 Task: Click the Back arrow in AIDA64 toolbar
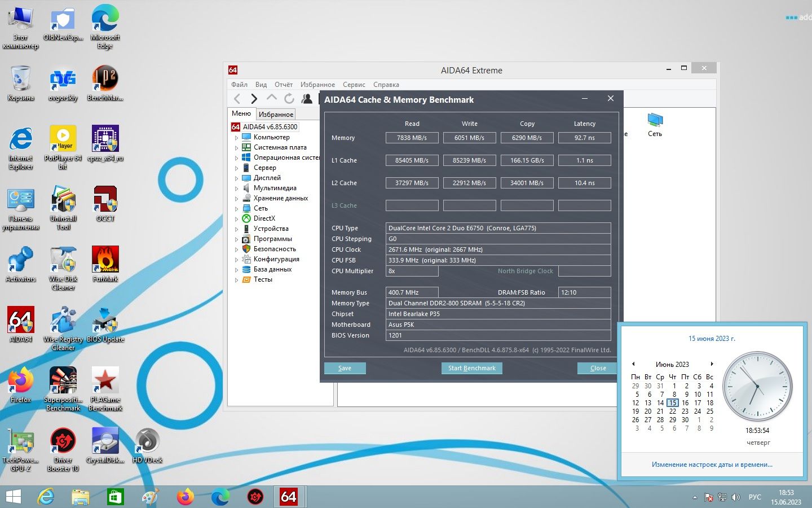click(237, 99)
